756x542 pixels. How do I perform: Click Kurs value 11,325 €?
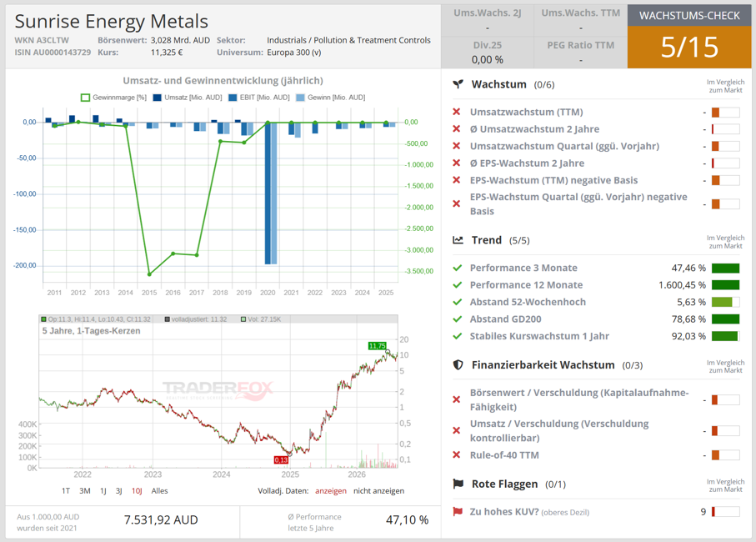[x=167, y=52]
